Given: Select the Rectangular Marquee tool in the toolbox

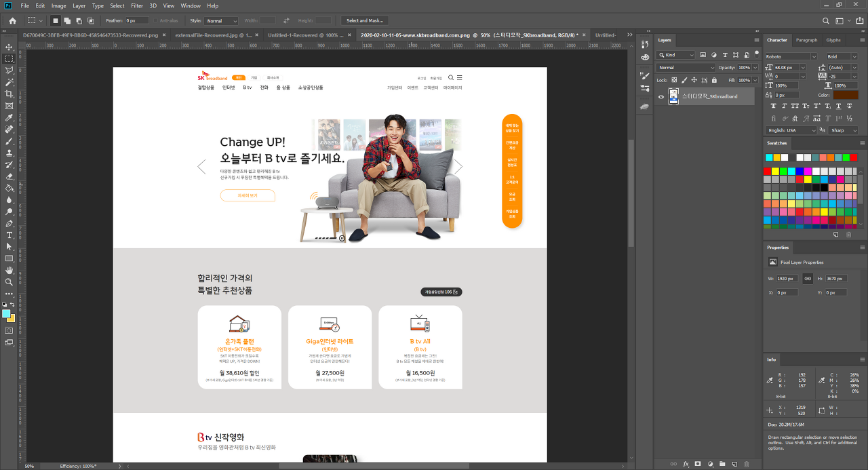Looking at the screenshot, I should 9,58.
